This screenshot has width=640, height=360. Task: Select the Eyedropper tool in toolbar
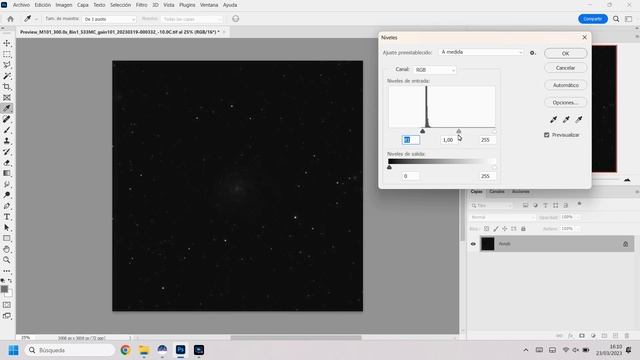pyautogui.click(x=7, y=109)
